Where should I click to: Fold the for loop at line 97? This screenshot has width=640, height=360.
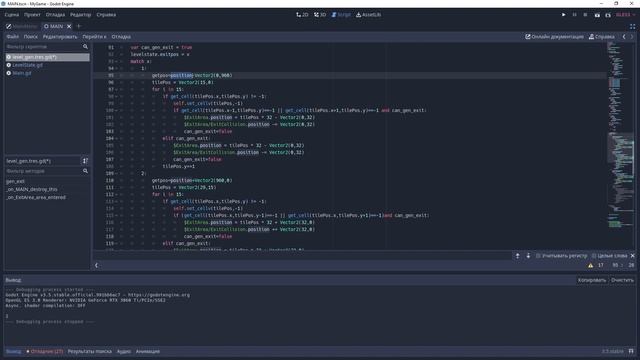[117, 89]
